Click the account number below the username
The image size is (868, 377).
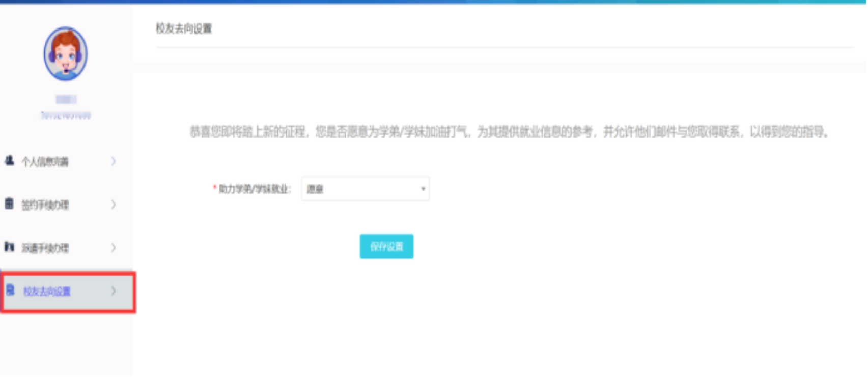66,115
